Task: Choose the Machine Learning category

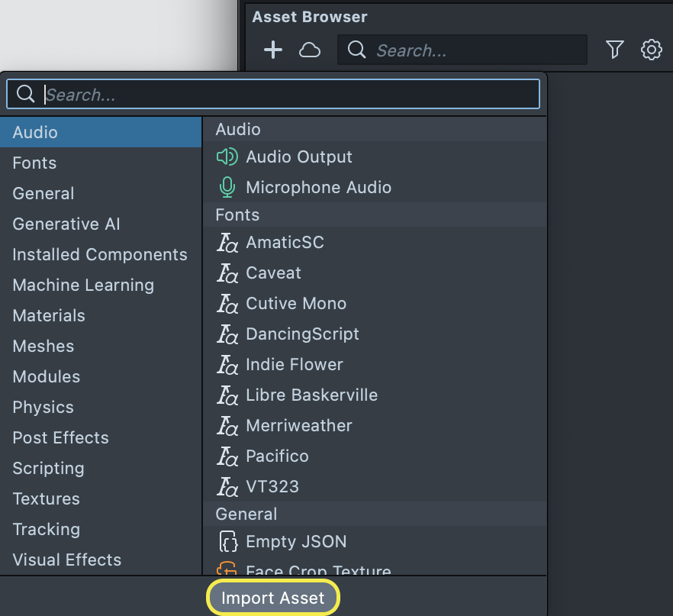Action: (x=83, y=285)
